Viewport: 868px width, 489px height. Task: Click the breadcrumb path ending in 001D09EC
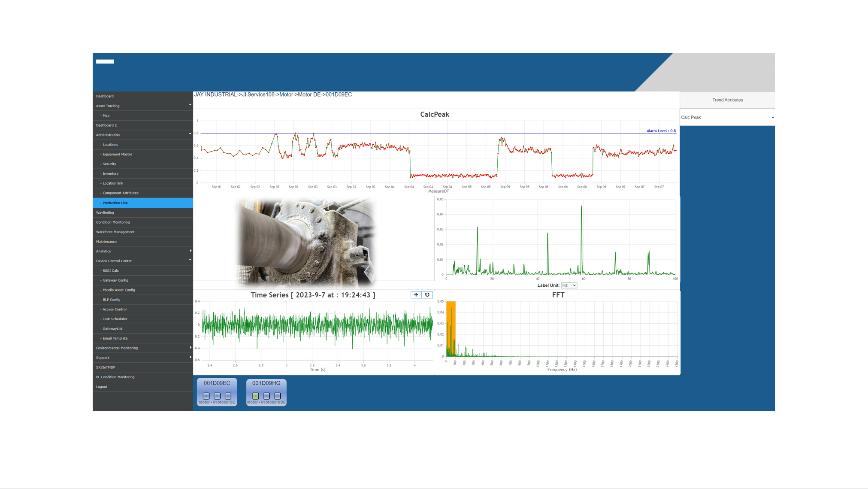[273, 94]
